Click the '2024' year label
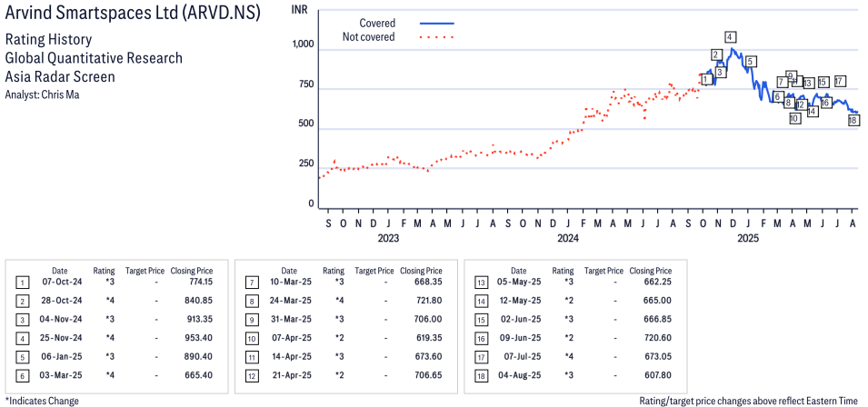 click(x=568, y=238)
